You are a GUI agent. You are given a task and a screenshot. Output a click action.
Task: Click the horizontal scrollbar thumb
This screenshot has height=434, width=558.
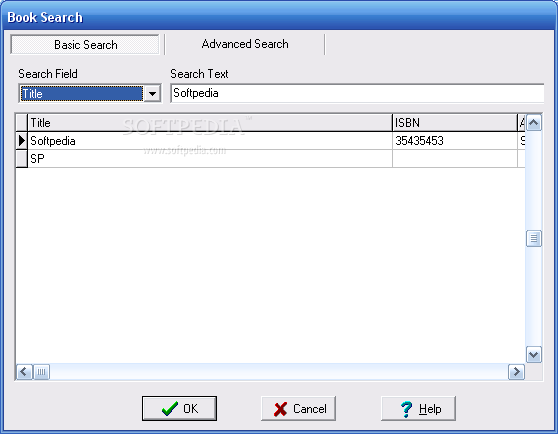coord(41,372)
